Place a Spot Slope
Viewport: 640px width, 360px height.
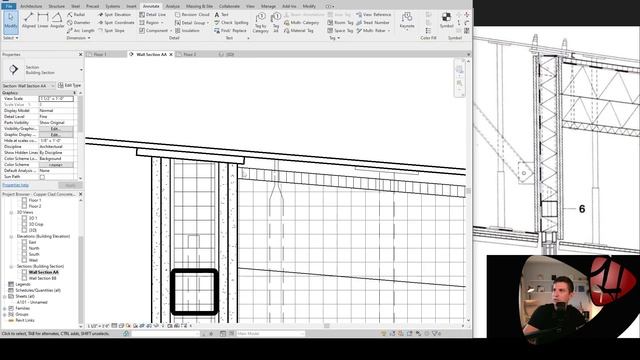[x=111, y=31]
